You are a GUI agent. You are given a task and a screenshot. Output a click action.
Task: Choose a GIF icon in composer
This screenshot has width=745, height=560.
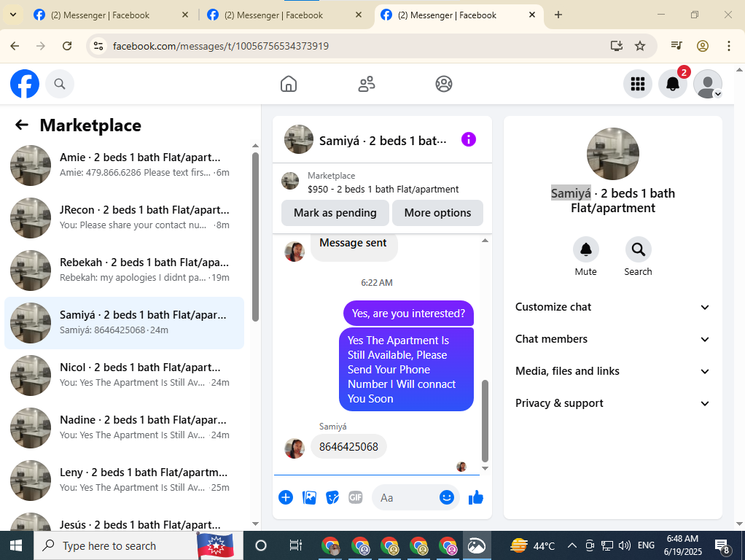tap(356, 498)
